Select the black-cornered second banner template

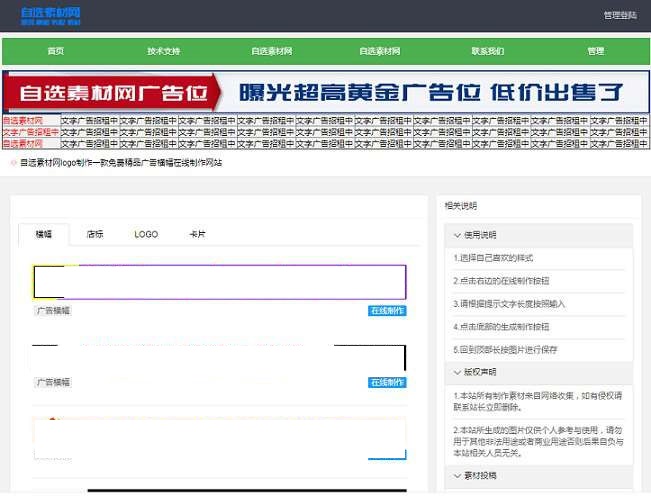click(x=219, y=358)
